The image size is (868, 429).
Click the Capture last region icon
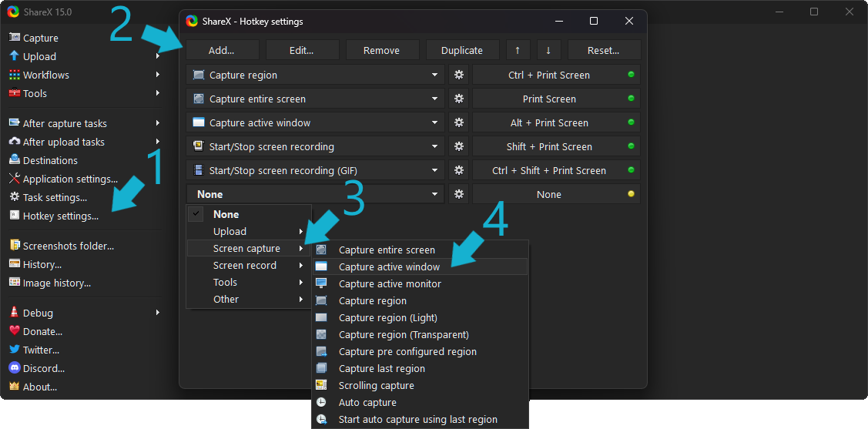click(x=321, y=368)
